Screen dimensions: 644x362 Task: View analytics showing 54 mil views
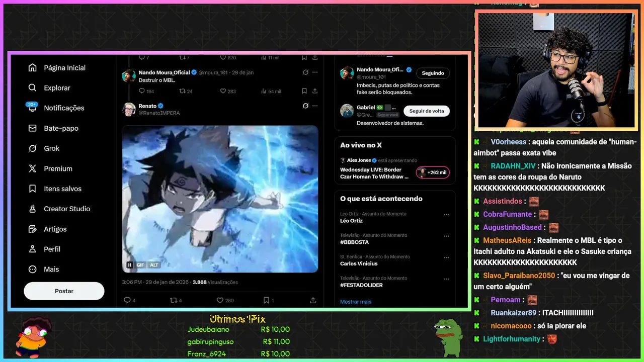(x=271, y=91)
